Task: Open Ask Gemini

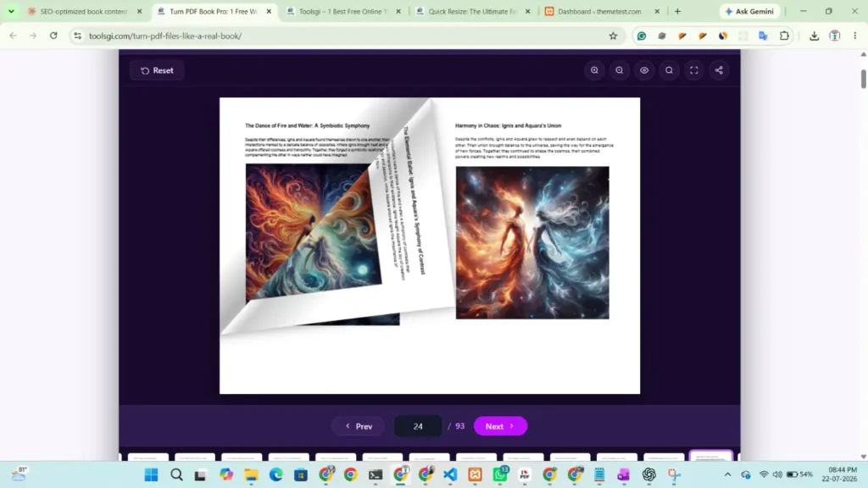Action: click(750, 11)
